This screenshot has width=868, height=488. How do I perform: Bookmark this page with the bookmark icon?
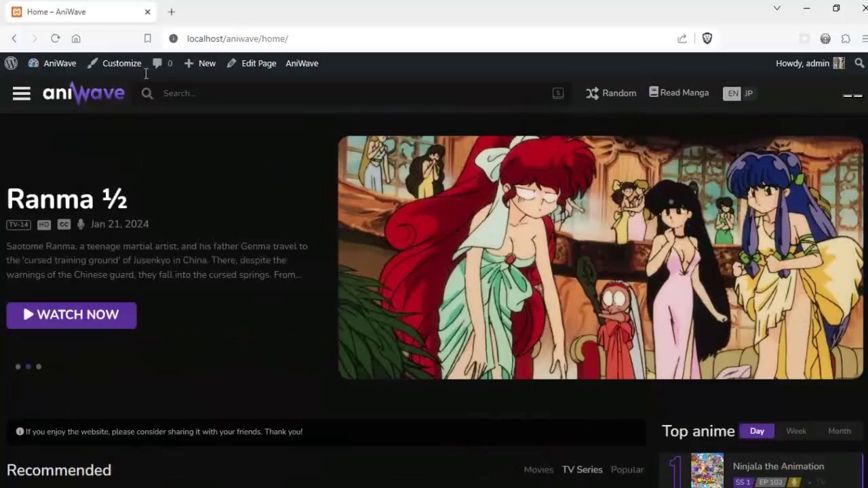(x=147, y=39)
